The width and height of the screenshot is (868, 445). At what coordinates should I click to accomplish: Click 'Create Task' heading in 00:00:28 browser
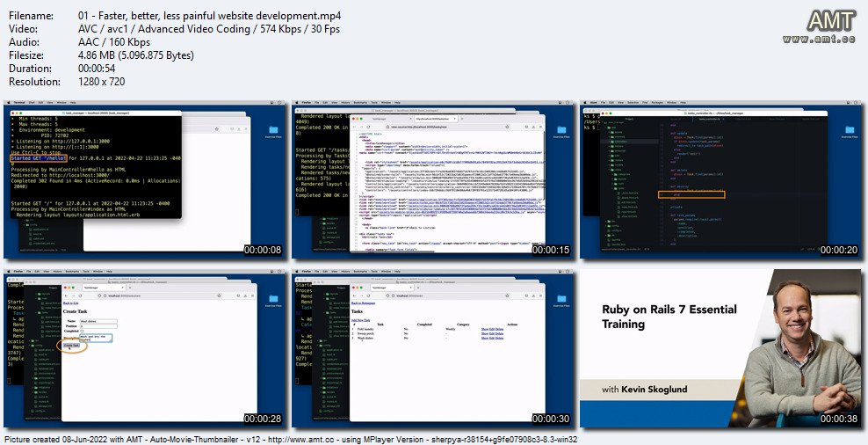tap(75, 311)
